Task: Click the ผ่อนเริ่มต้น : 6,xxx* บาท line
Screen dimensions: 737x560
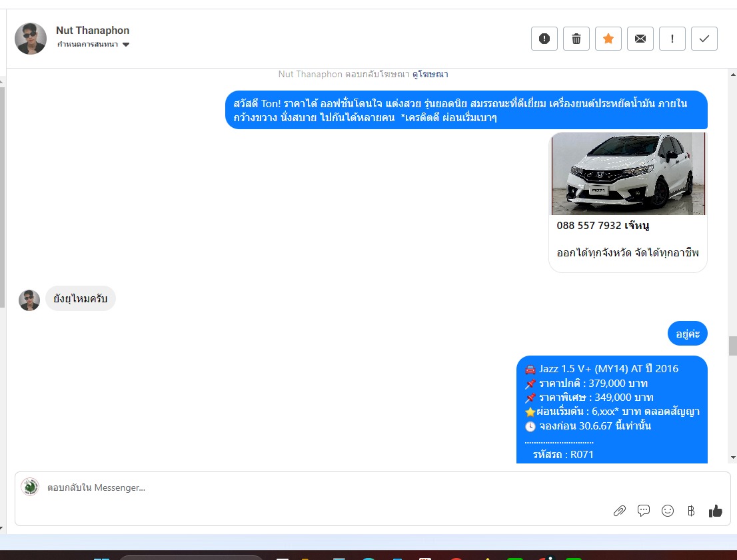Action: [612, 412]
